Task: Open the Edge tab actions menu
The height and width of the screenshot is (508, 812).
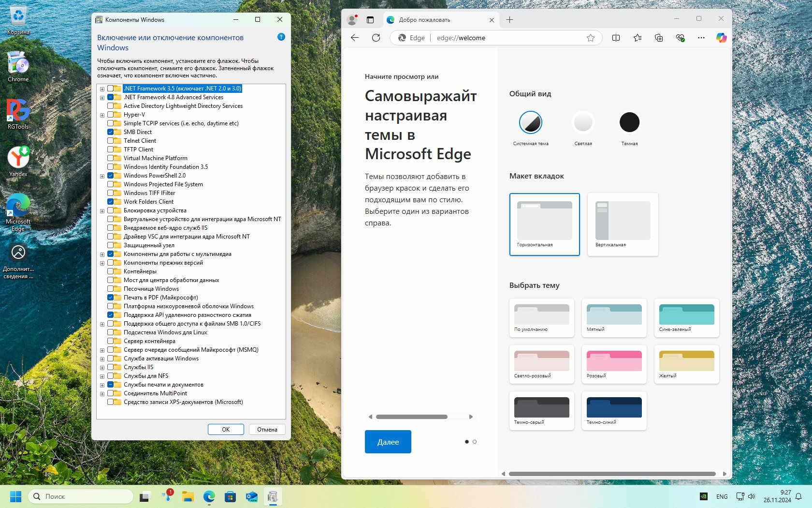Action: 370,20
